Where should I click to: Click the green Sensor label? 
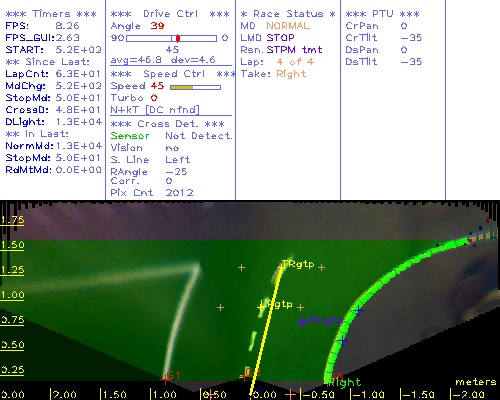130,136
